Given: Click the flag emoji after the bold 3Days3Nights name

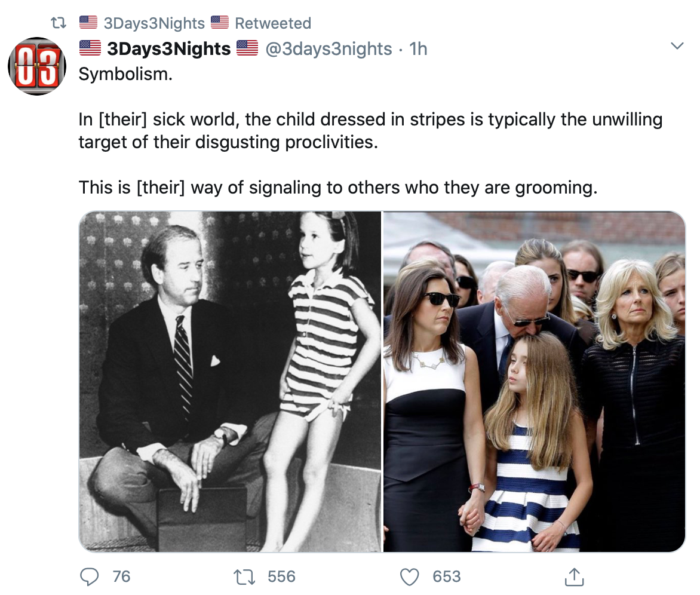Looking at the screenshot, I should [x=247, y=48].
